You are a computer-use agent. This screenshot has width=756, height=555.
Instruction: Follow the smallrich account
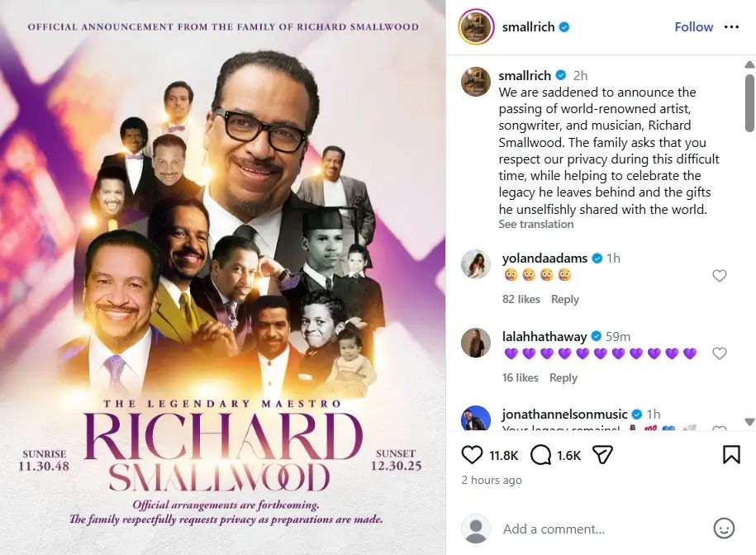click(693, 27)
